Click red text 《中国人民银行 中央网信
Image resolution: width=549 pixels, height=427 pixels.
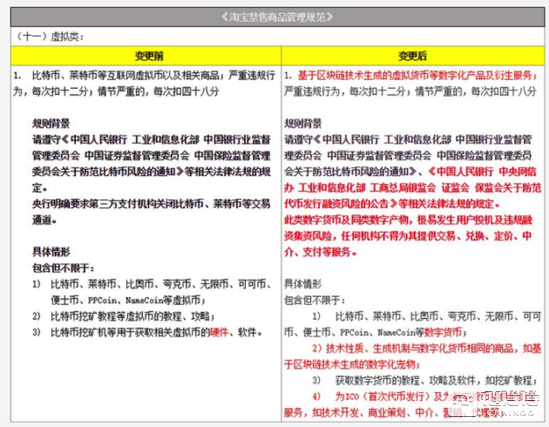(482, 172)
